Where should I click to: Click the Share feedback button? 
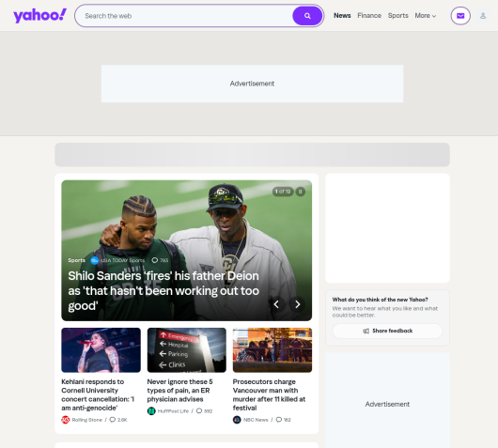point(387,331)
